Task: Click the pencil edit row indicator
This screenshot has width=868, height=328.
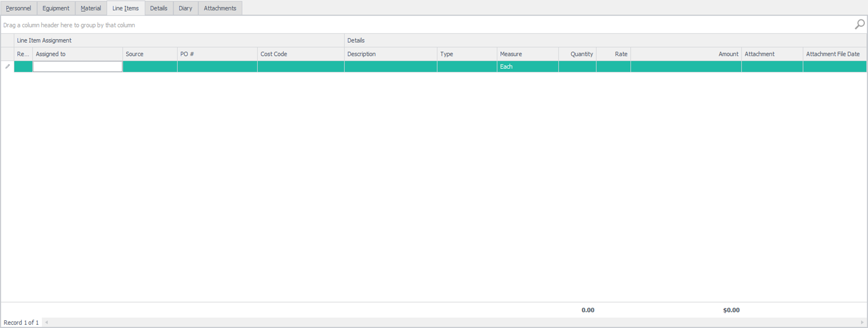Action: [8, 66]
